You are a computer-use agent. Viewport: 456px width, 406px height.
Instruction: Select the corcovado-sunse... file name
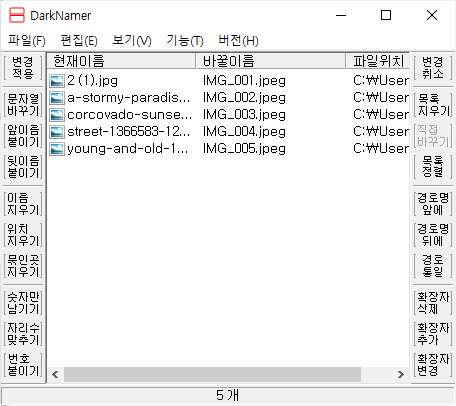coord(130,115)
